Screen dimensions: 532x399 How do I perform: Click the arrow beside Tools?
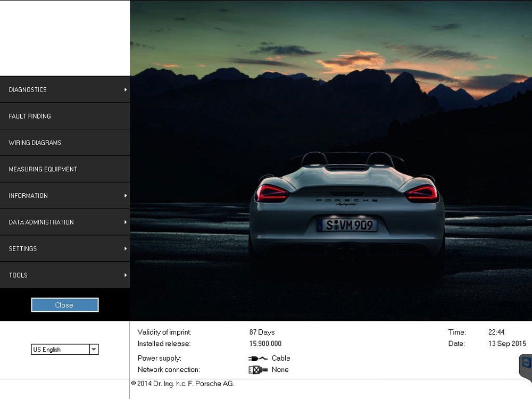click(x=126, y=275)
